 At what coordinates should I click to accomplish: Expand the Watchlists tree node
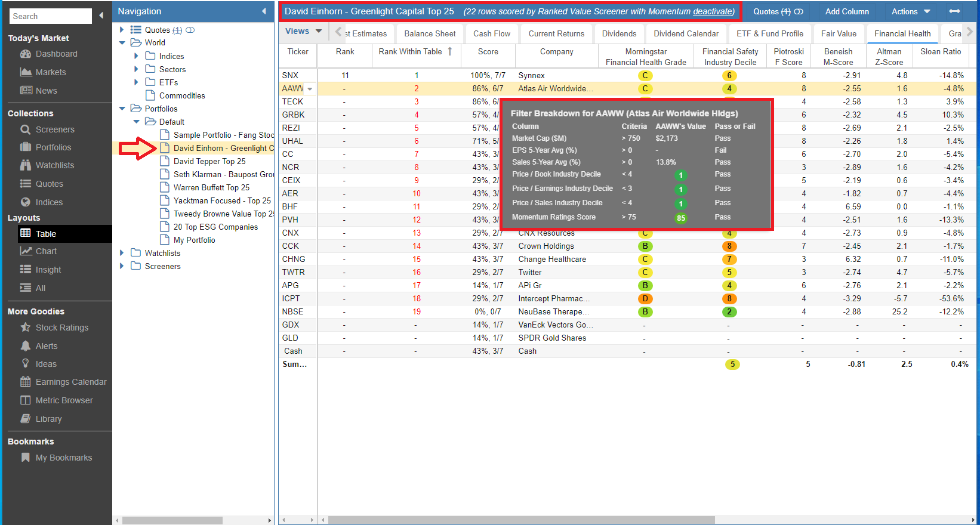pyautogui.click(x=122, y=253)
